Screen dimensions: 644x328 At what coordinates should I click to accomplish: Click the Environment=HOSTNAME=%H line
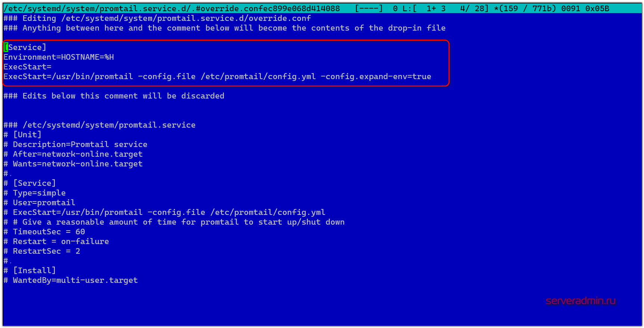[x=59, y=57]
